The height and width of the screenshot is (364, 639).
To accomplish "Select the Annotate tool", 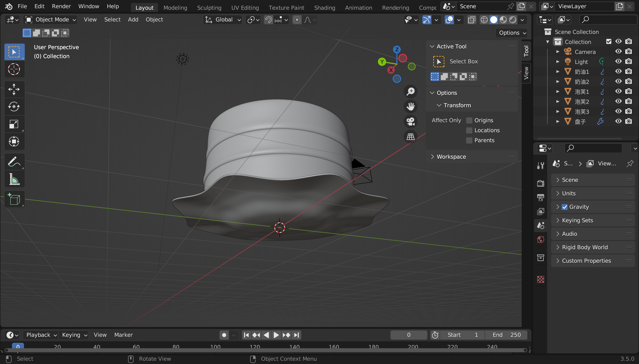I will pyautogui.click(x=14, y=161).
